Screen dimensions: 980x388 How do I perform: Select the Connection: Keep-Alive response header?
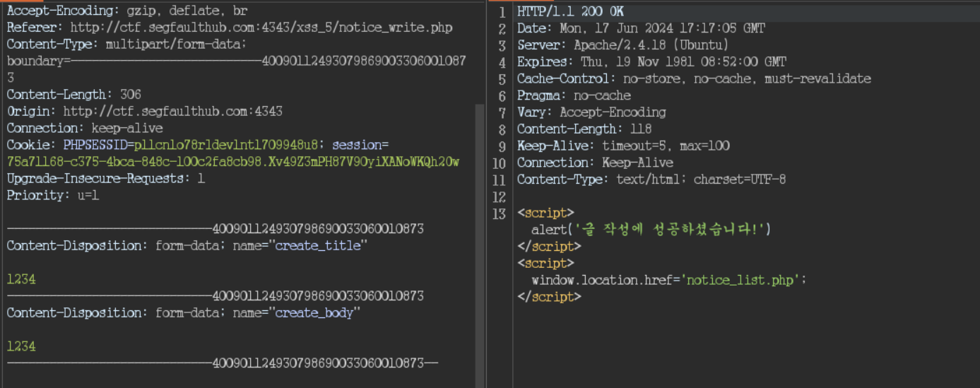click(x=595, y=163)
